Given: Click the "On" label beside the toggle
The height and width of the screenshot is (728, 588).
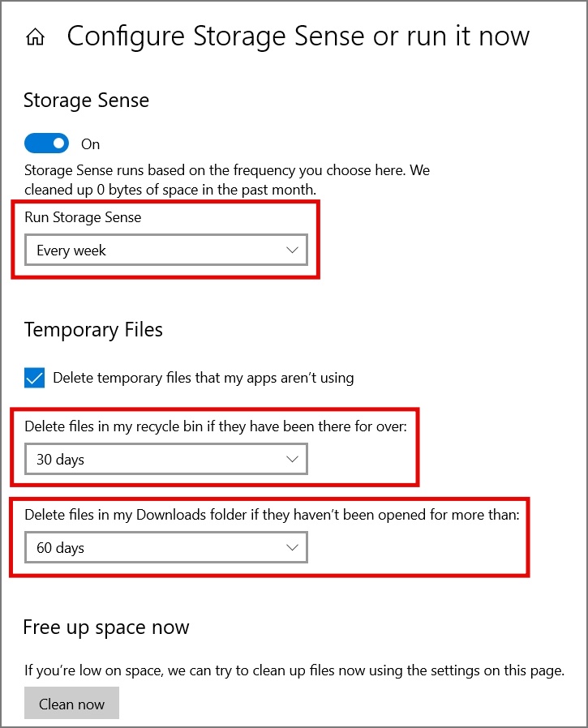Looking at the screenshot, I should pyautogui.click(x=91, y=144).
